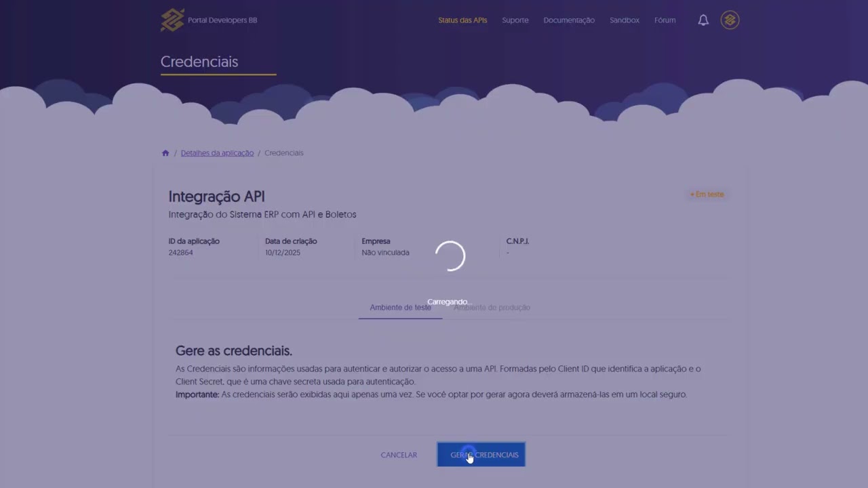
Task: Select the creation date 10/12/2025
Action: pos(283,253)
